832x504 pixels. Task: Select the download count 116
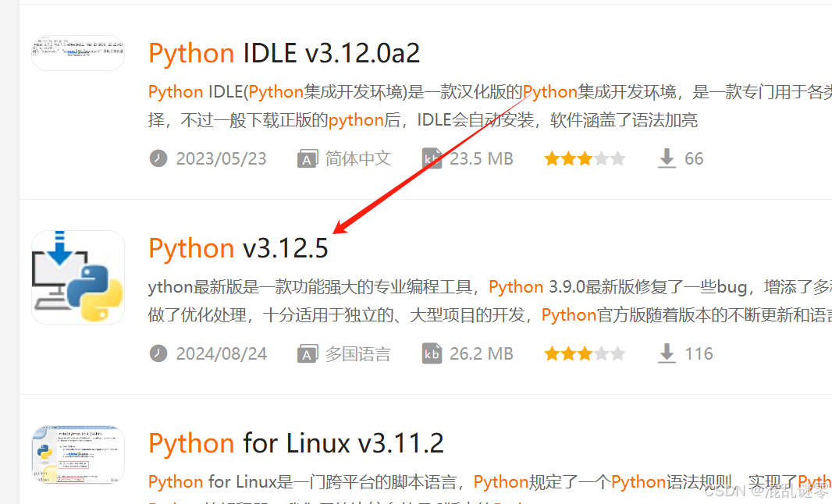(699, 354)
